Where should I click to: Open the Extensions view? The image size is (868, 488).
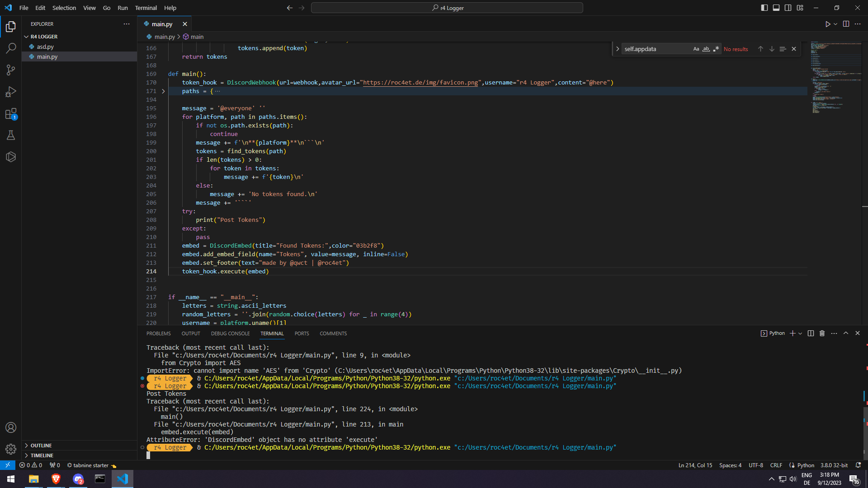tap(11, 114)
